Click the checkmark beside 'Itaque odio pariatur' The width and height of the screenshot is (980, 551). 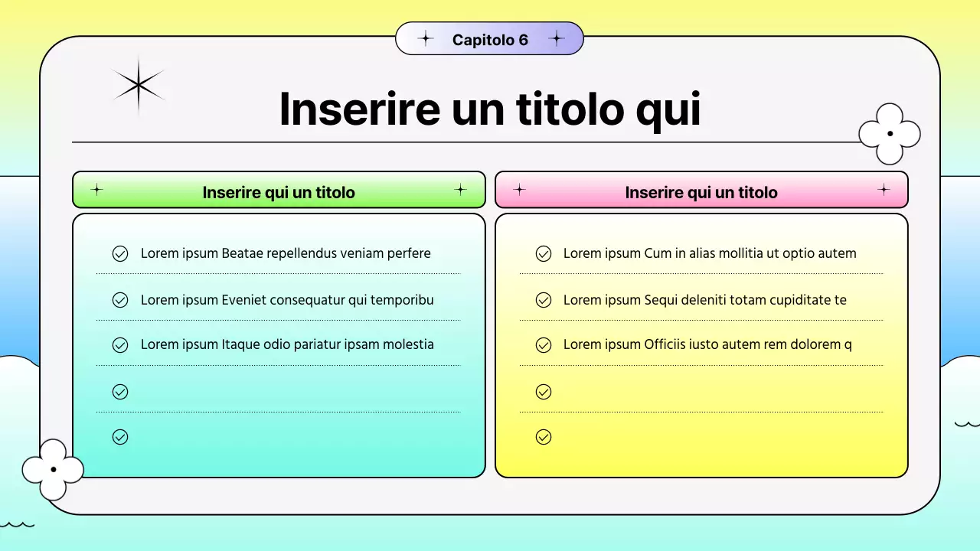[x=120, y=345]
